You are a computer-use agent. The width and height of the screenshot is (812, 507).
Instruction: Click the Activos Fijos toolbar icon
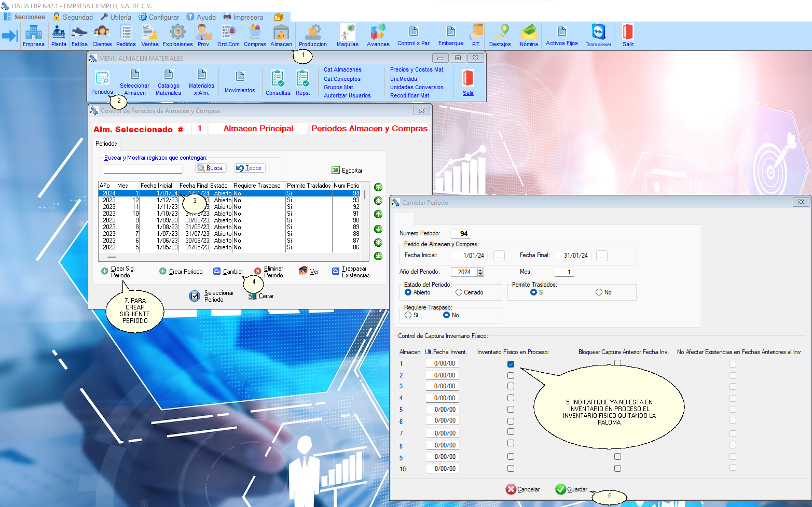point(561,35)
